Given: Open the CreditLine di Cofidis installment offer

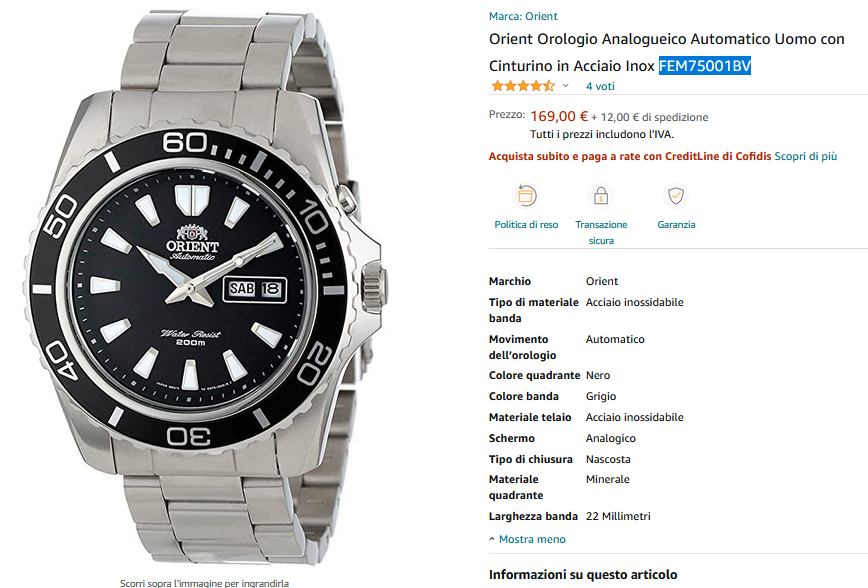Looking at the screenshot, I should [x=629, y=156].
